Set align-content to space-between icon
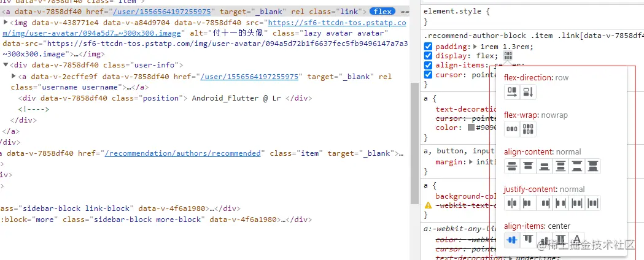Screen dimensions: 644x260 (x=576, y=166)
